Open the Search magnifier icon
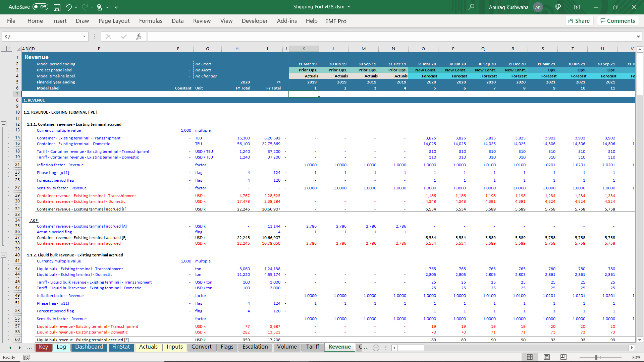This screenshot has width=644, height=362. tap(471, 7)
